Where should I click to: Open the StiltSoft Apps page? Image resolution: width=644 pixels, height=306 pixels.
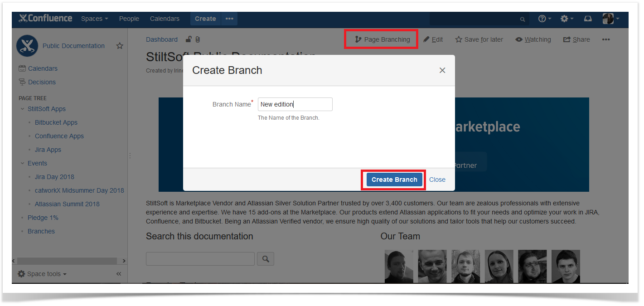point(47,109)
